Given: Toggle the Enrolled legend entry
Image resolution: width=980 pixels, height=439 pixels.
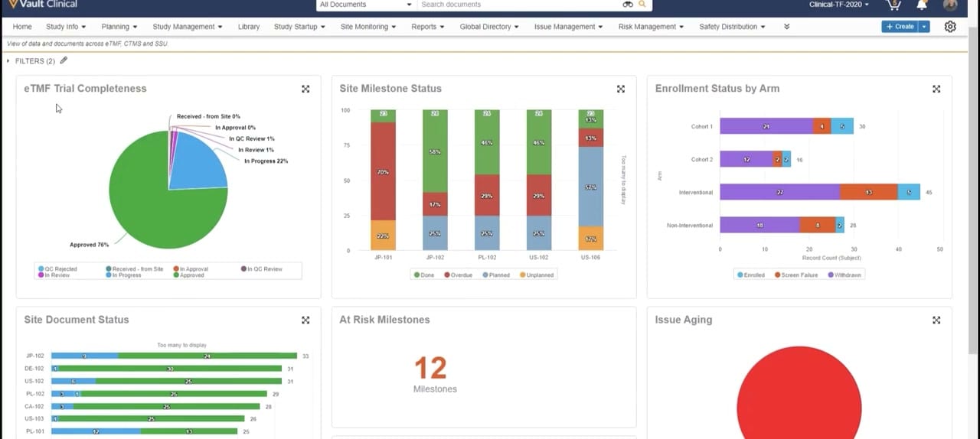Looking at the screenshot, I should (750, 275).
